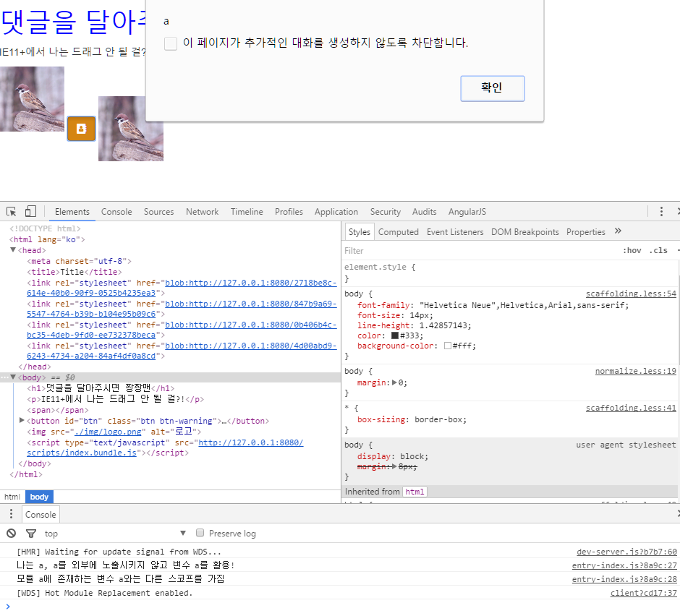Viewport: 680px width, 616px height.
Task: Open the Security panel tab
Action: 386,212
